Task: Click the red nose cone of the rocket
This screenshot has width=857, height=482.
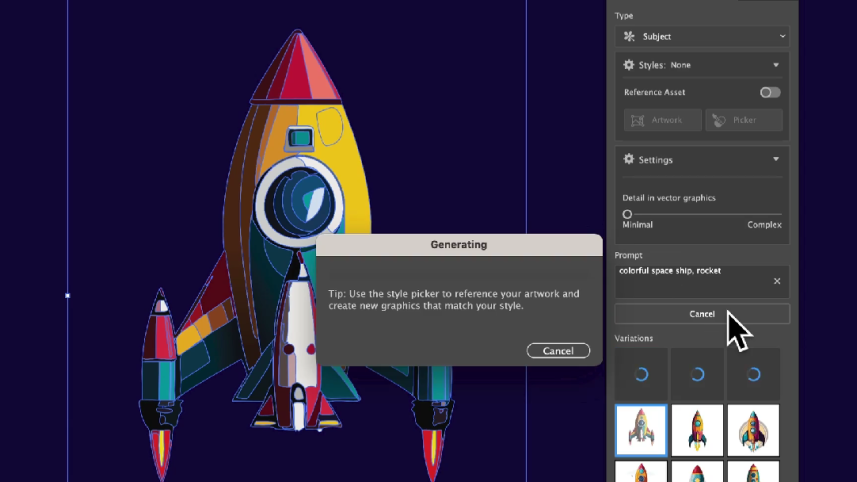Action: [297, 67]
